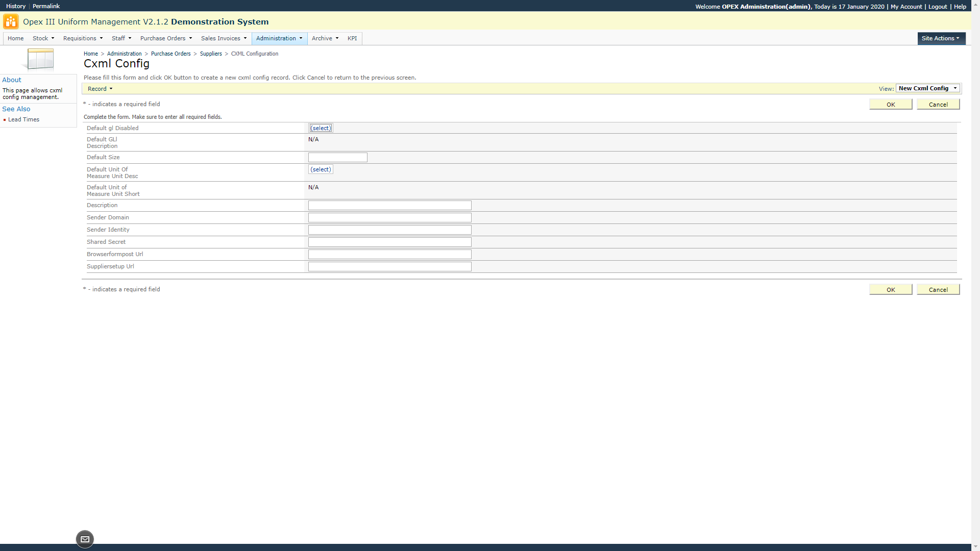Click the mail envelope icon at bottom
Image resolution: width=980 pixels, height=551 pixels.
(85, 539)
